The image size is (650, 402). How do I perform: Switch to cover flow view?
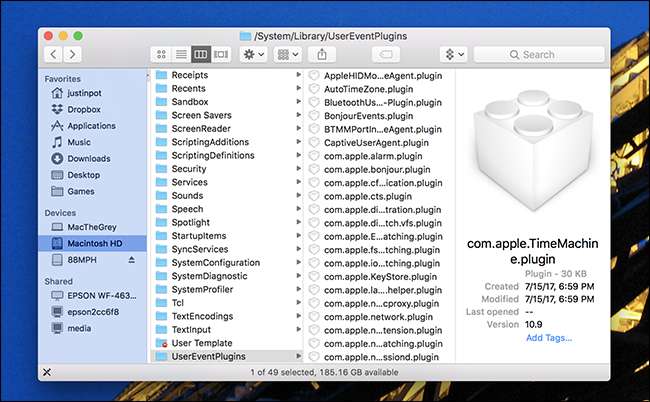221,54
